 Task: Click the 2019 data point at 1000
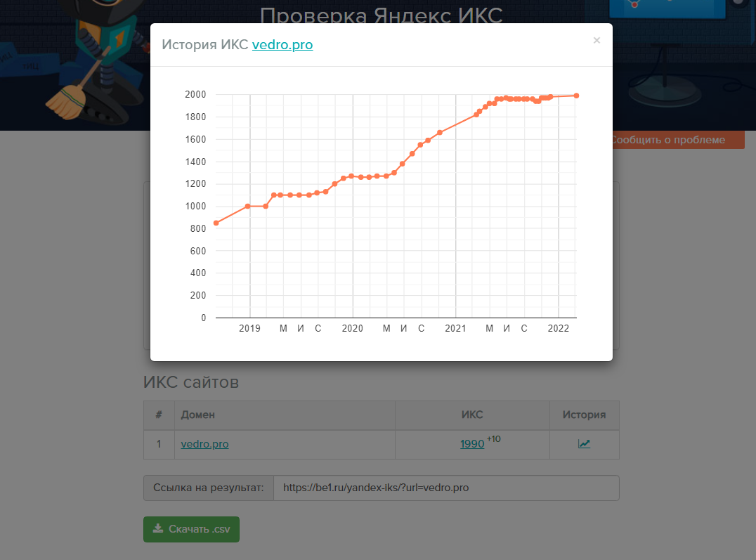(247, 206)
